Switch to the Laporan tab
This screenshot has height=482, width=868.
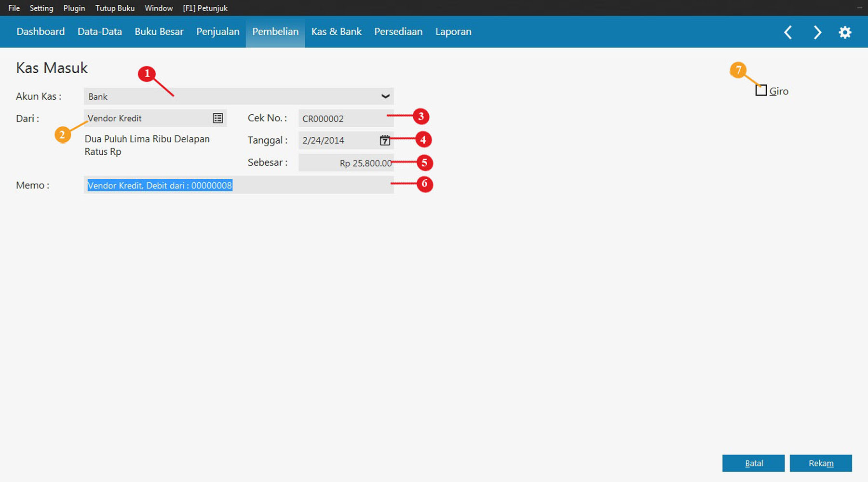[453, 32]
